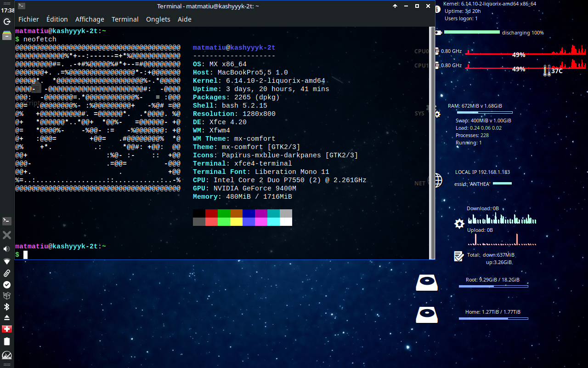Open the Wi-Fi network indicator
Screen dimensions: 588x368
pyautogui.click(x=7, y=261)
